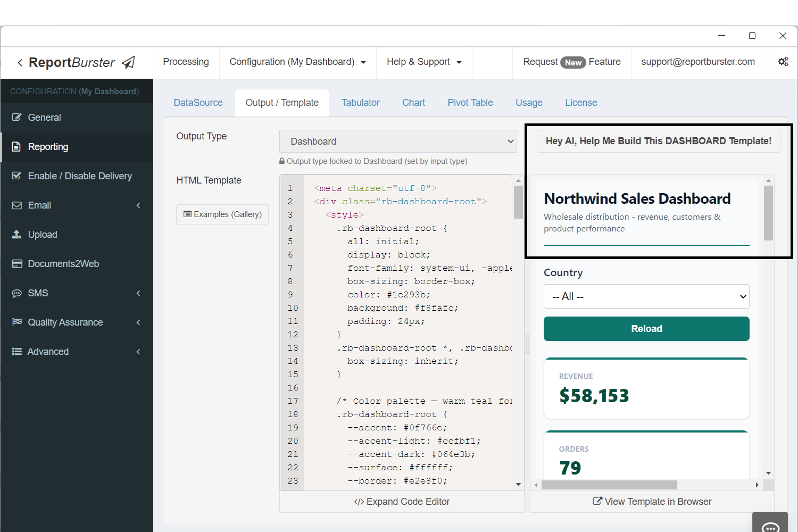Viewport: 798px width, 532px height.
Task: Click the General edit icon in sidebar
Action: click(x=16, y=118)
